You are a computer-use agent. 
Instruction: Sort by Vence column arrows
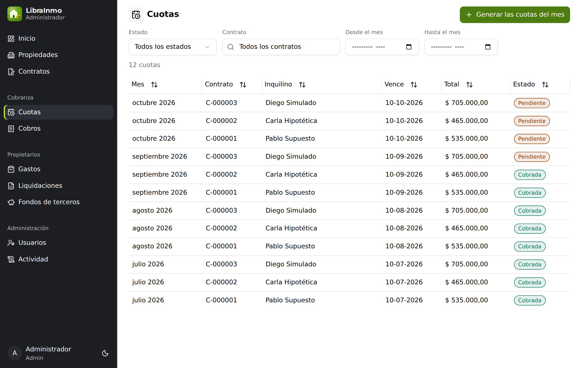tap(414, 85)
